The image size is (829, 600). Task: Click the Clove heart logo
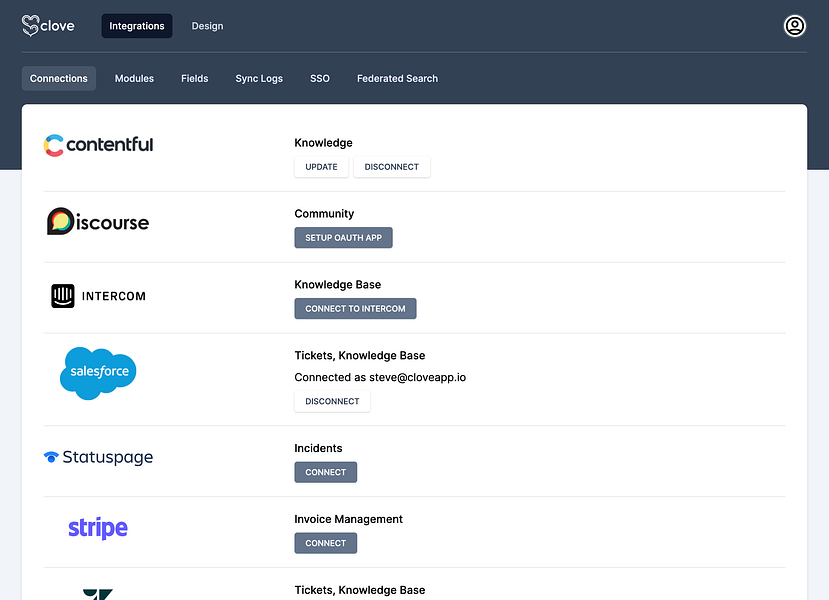click(x=30, y=25)
